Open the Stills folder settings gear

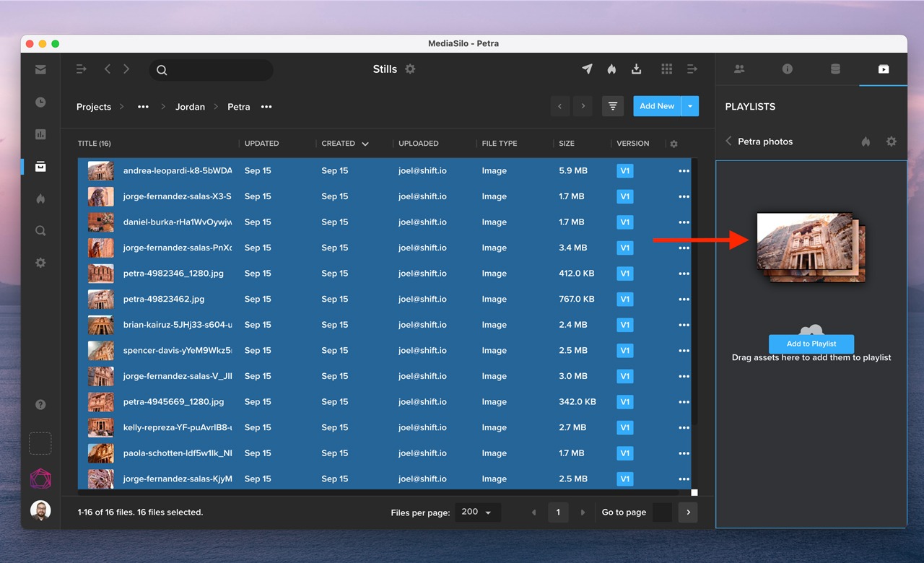point(410,69)
